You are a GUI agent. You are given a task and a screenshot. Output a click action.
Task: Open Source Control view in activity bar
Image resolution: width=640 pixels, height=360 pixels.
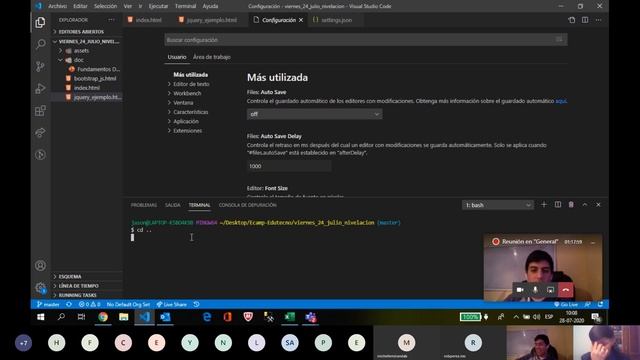40,66
